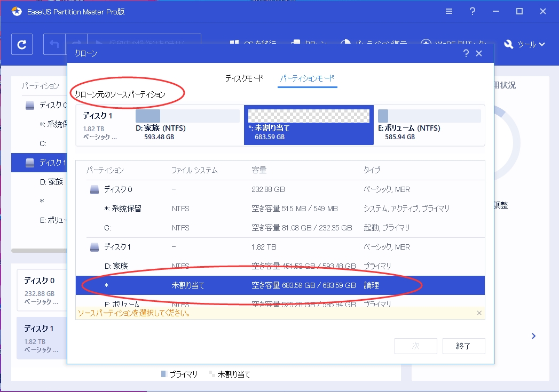This screenshot has height=392, width=559.
Task: Click the maximize button of the main window
Action: pyautogui.click(x=519, y=11)
